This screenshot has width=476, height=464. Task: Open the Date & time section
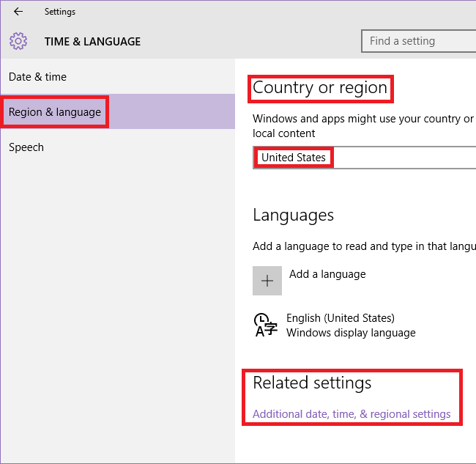(117, 76)
